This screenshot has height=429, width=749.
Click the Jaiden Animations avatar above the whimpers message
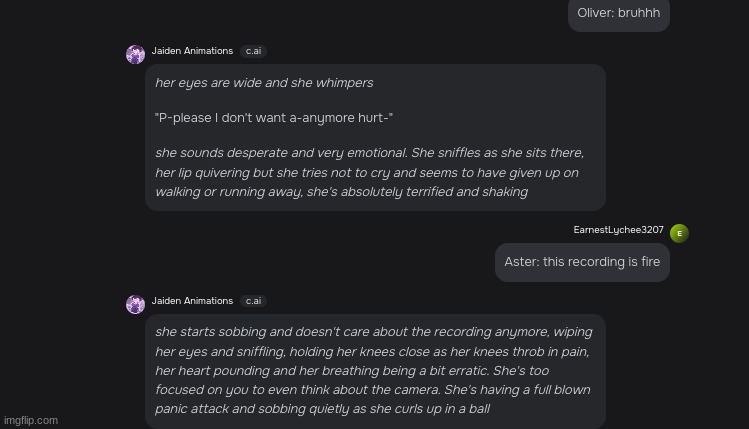(x=135, y=54)
